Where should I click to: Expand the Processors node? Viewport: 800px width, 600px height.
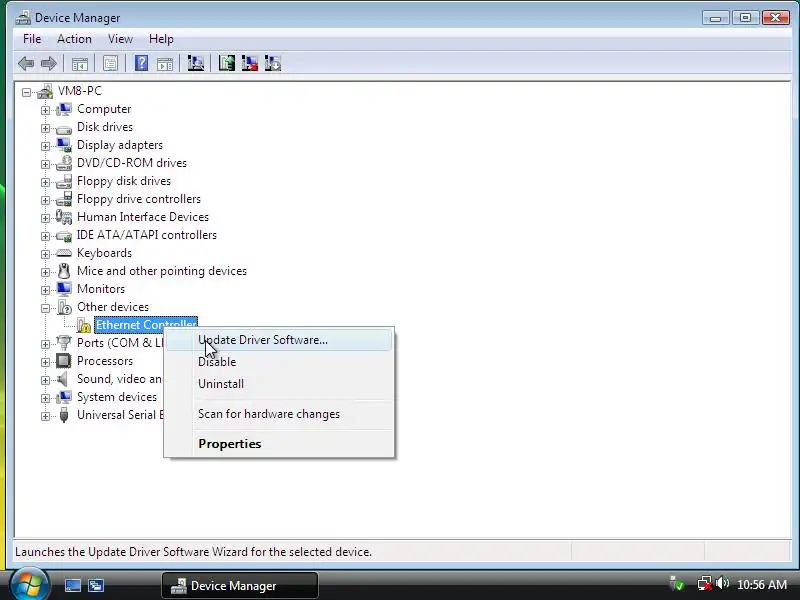(45, 362)
